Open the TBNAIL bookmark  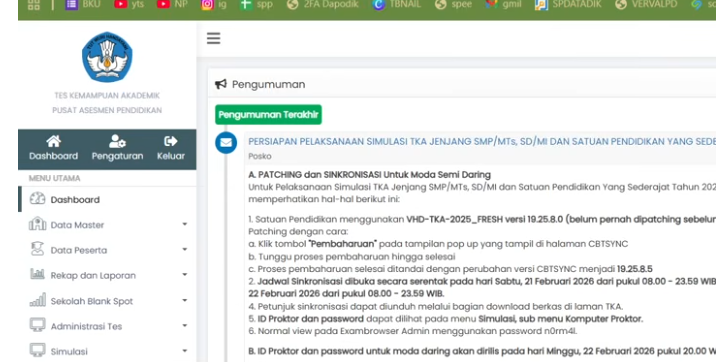pos(396,5)
